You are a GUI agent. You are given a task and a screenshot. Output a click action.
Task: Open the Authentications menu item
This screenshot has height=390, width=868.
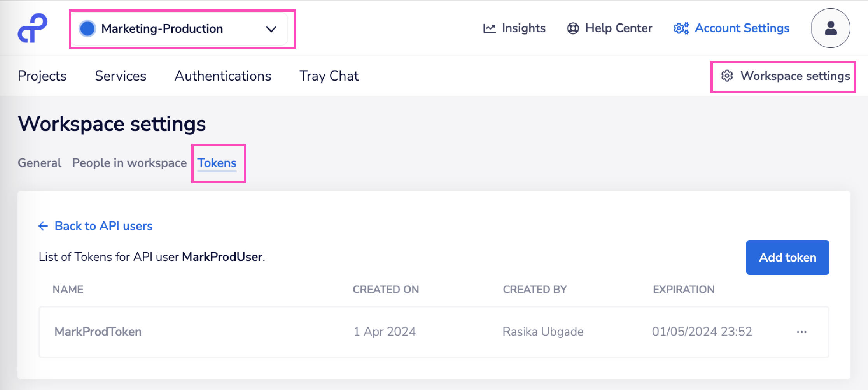click(x=223, y=76)
